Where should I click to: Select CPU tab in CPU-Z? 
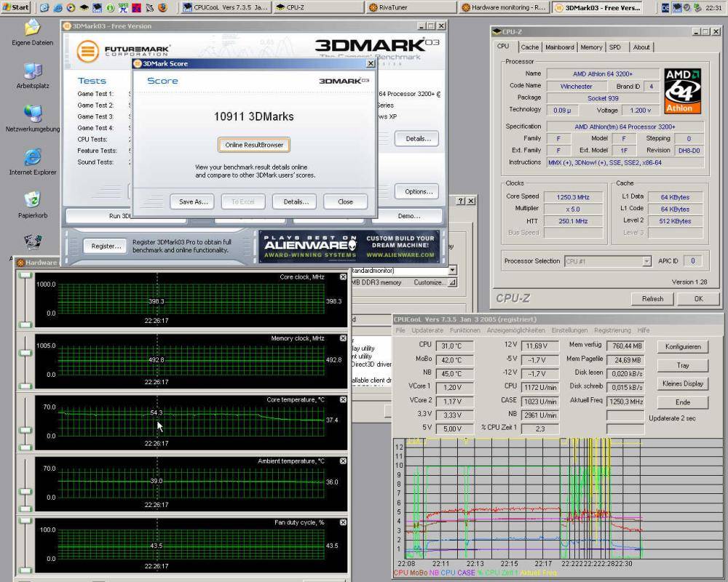pos(503,46)
